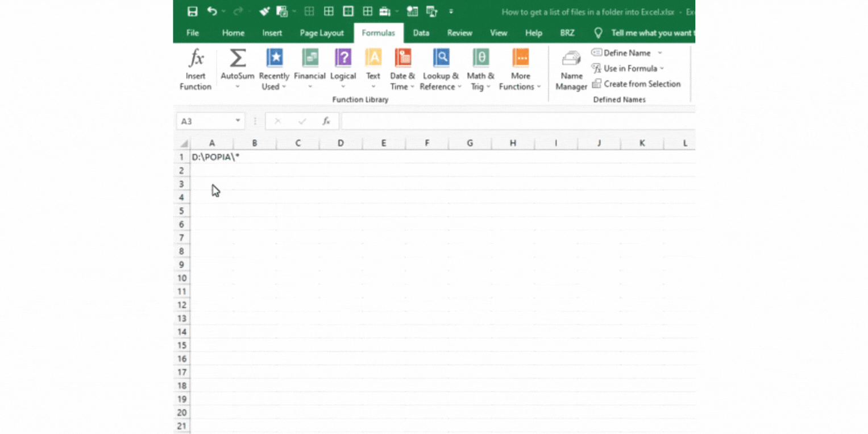Open the Name Box dropdown arrow
This screenshot has width=868, height=434.
238,121
